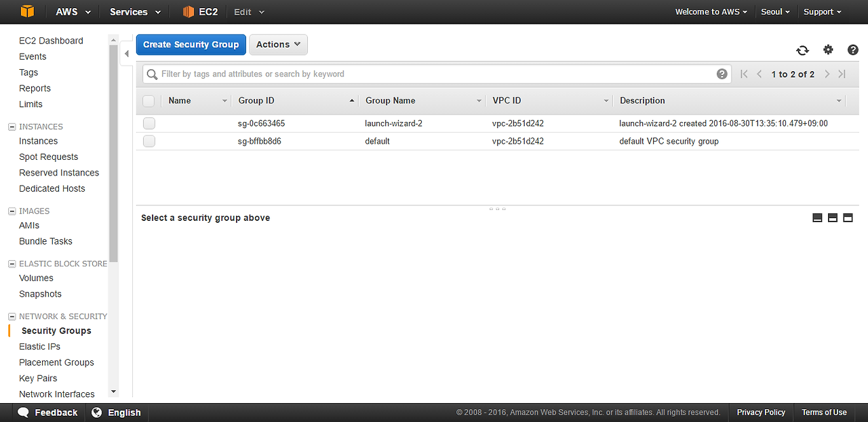
Task: Open the Edit dropdown in header
Action: 249,12
